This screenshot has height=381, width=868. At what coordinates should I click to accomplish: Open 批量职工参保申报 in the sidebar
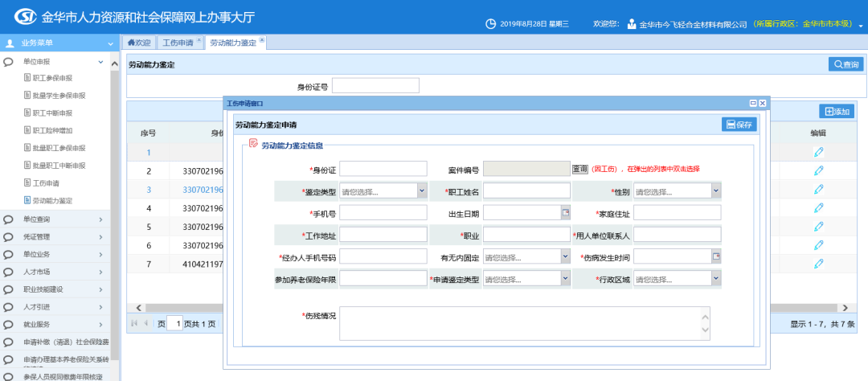(x=59, y=148)
